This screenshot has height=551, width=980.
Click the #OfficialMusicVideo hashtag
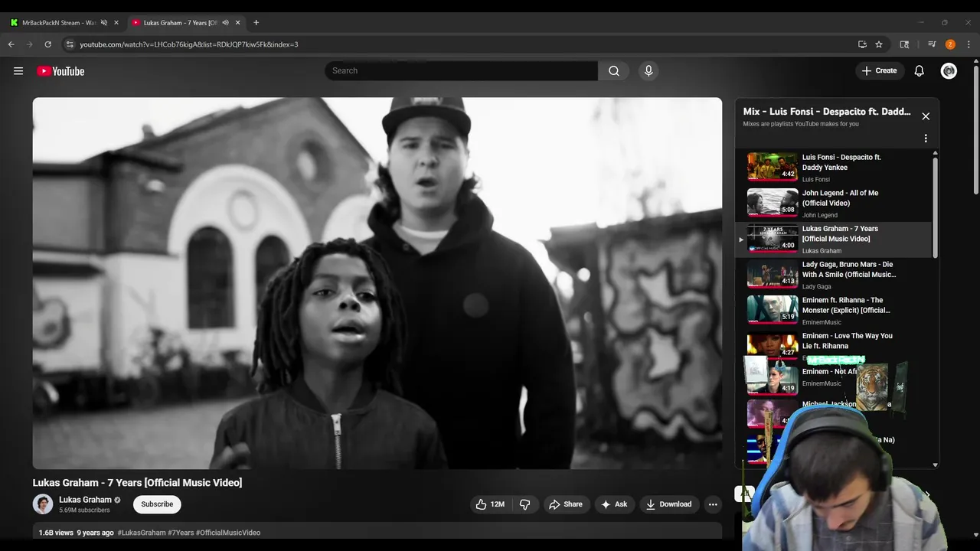point(228,533)
